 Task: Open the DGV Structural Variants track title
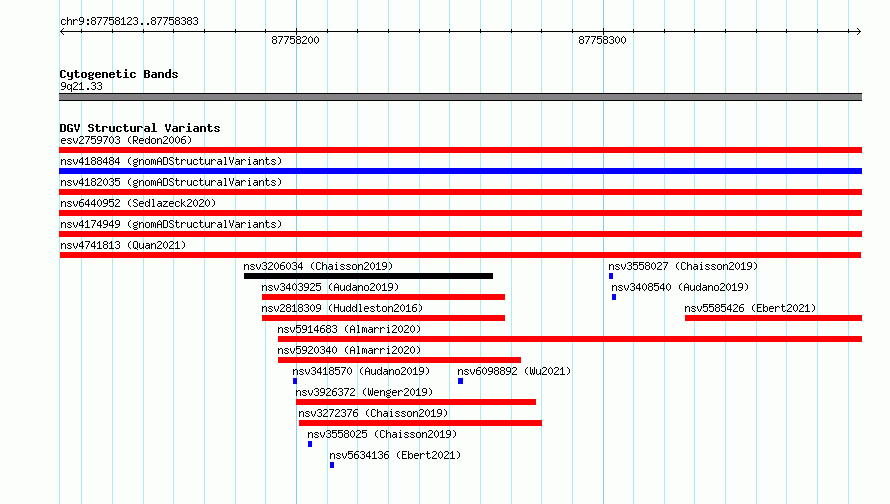click(140, 128)
